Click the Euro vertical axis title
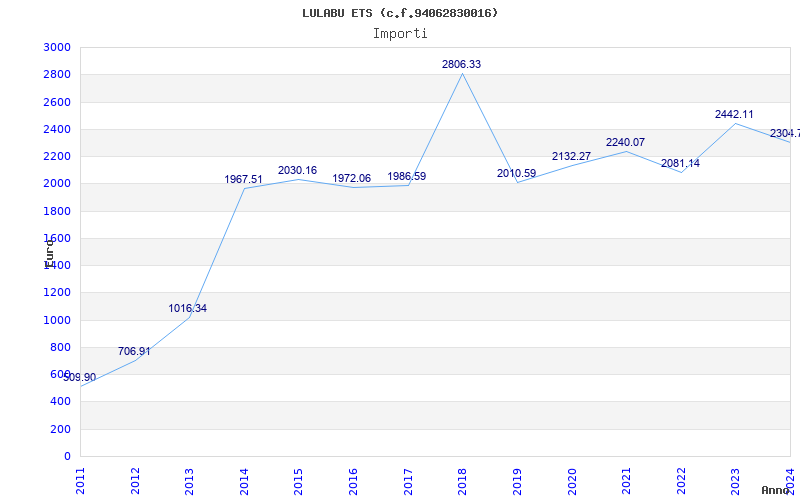The height and width of the screenshot is (500, 800). click(49, 254)
